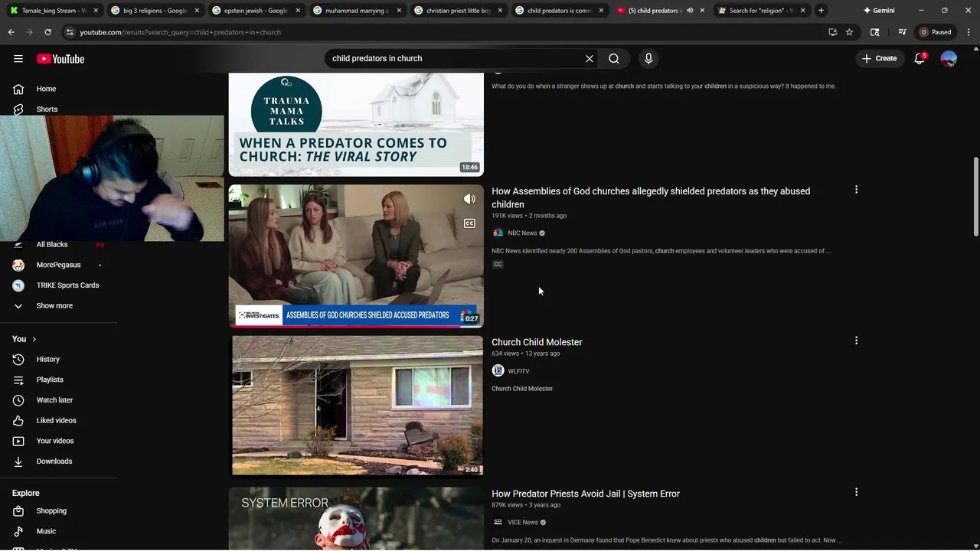
Task: Open the Church Child Molester thumbnail
Action: click(x=356, y=406)
